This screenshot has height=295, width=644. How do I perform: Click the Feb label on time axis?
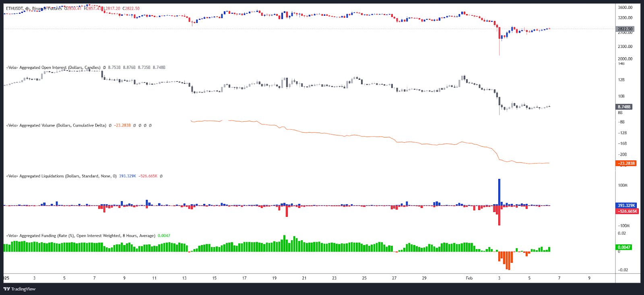tap(469, 278)
